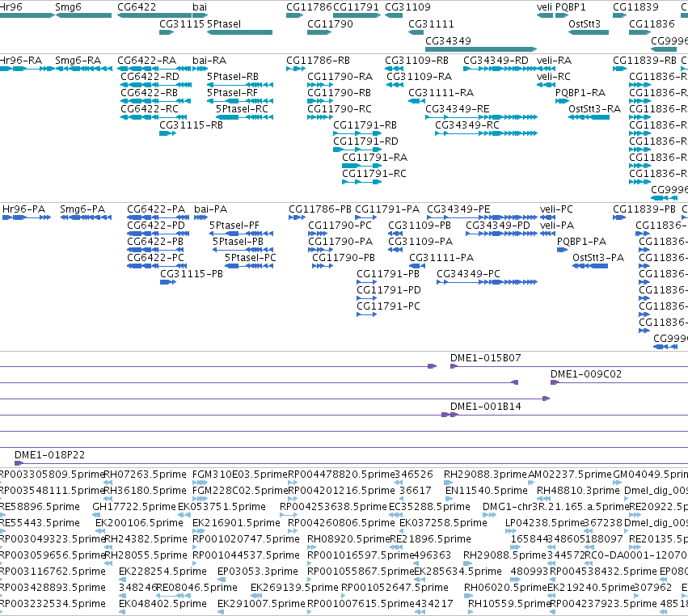Select the 5PtaseI gene label
Image resolution: width=688 pixels, height=616 pixels.
(224, 24)
